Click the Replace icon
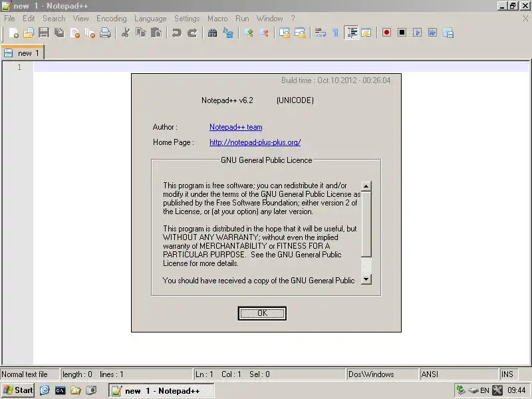The width and height of the screenshot is (532, 399). (x=228, y=33)
